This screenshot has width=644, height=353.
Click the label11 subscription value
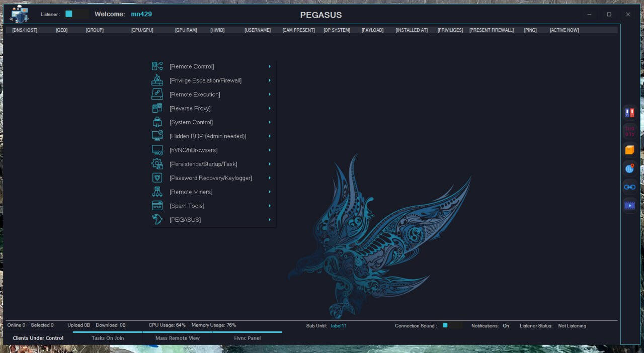pyautogui.click(x=339, y=326)
